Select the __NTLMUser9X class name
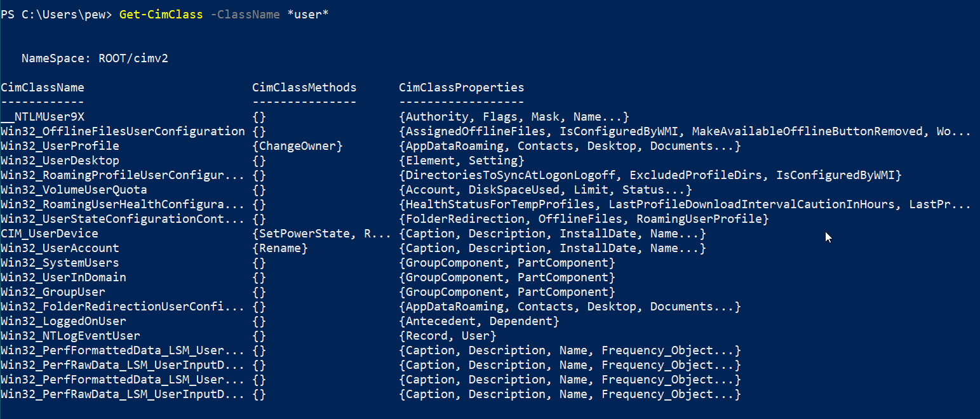This screenshot has height=419, width=980. pos(43,117)
